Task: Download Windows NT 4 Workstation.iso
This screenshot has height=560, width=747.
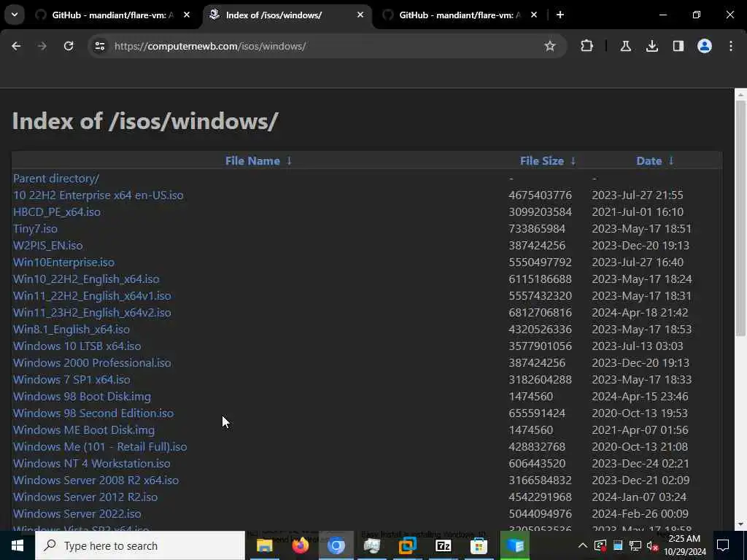Action: click(x=91, y=463)
